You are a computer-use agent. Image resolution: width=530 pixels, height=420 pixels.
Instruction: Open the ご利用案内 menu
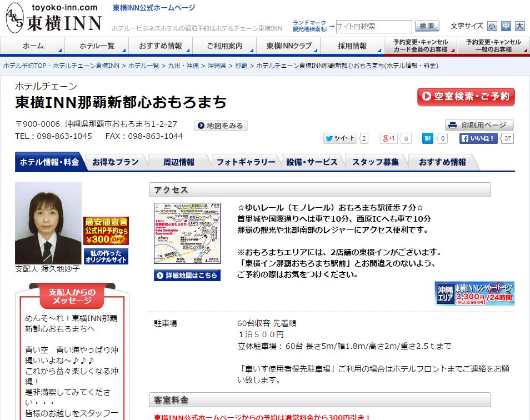224,46
